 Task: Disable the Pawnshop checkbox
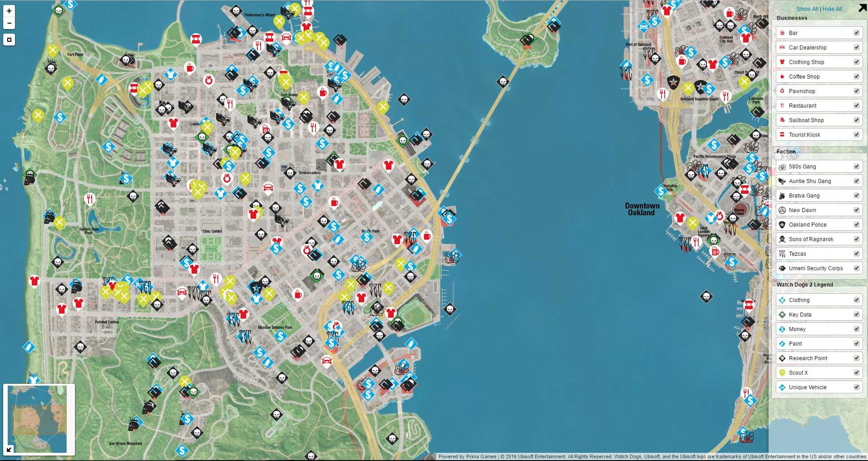856,91
